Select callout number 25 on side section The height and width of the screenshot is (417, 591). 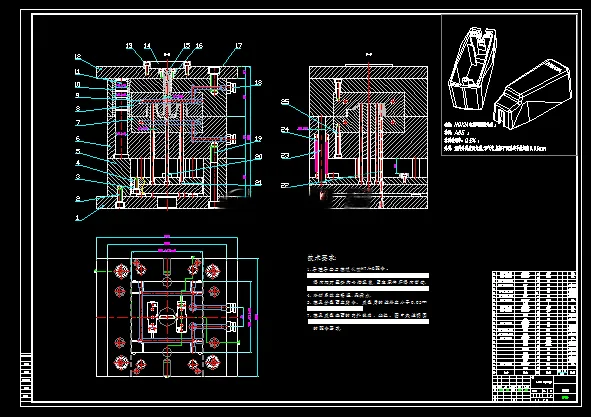285,102
